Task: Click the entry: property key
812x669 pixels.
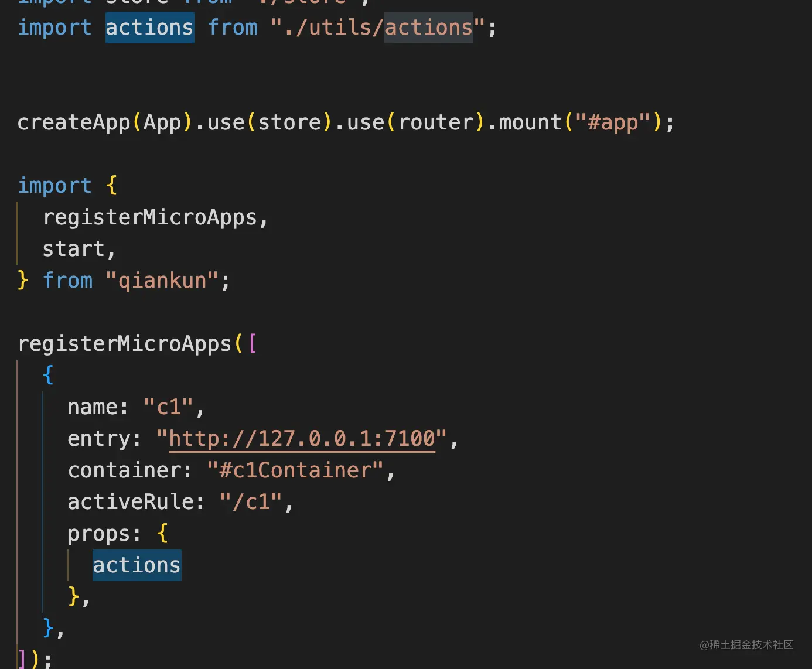Action: coord(105,439)
